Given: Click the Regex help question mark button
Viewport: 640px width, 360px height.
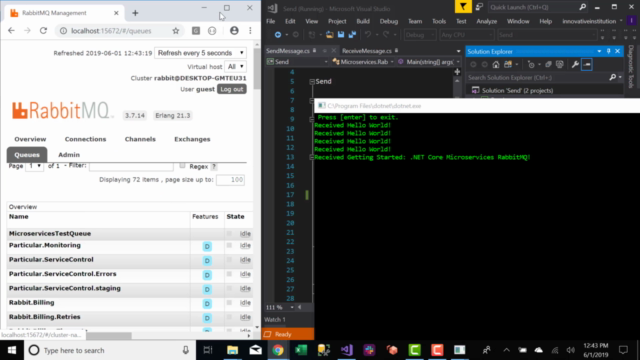Looking at the screenshot, I should (214, 167).
